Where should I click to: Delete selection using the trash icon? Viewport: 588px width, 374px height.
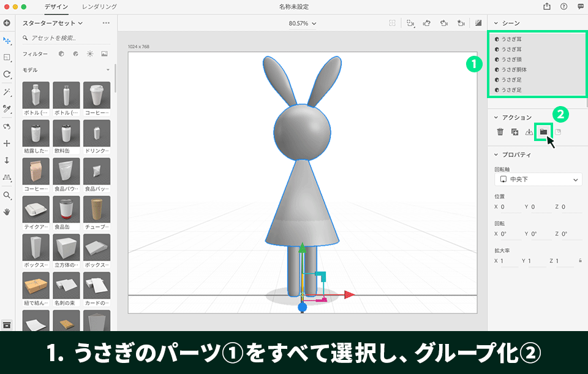[500, 132]
